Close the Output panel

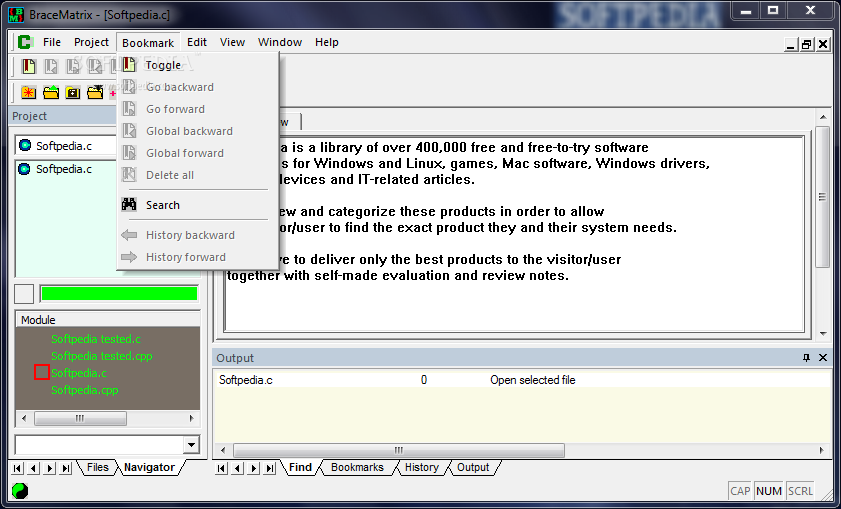point(823,358)
